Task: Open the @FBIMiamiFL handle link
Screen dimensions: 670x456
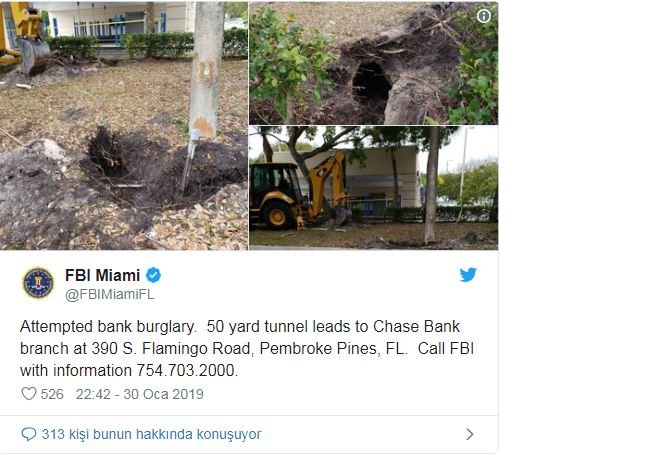Action: pos(110,294)
